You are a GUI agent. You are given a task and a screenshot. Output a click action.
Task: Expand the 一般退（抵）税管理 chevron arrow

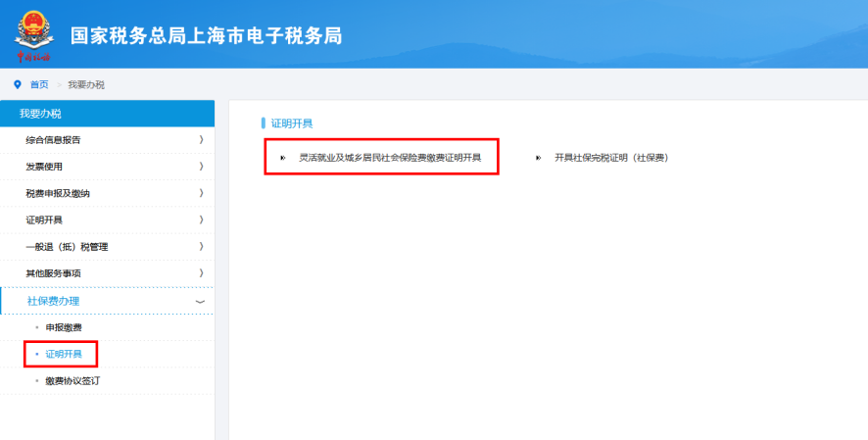[x=201, y=246]
